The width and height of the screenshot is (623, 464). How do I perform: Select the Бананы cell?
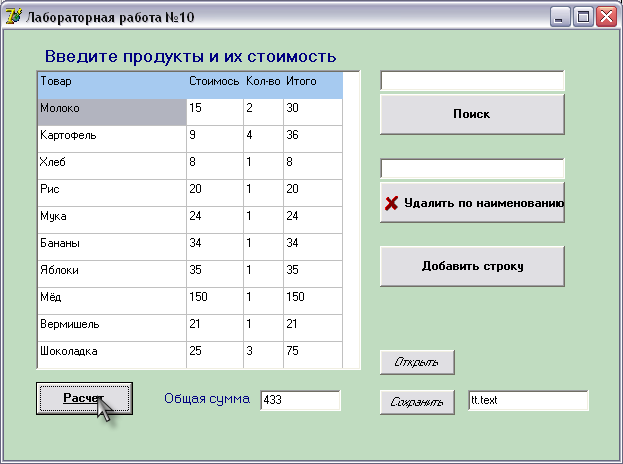[112, 247]
